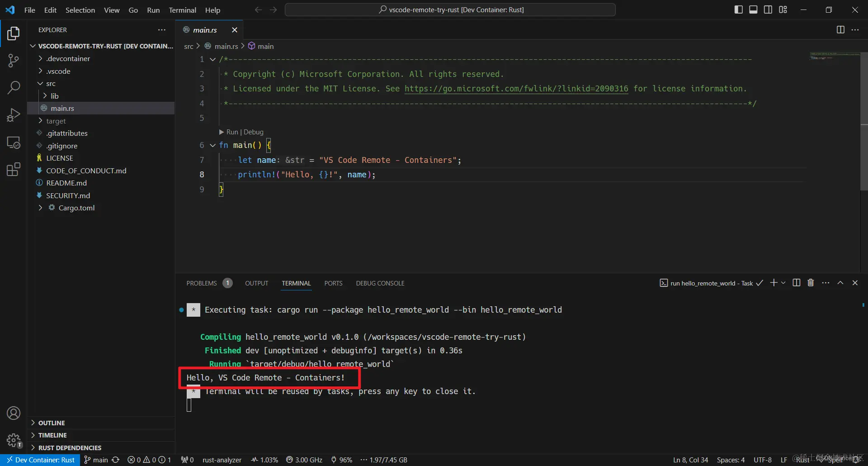Open editor more actions ellipsis
Screen dimensions: 868x466
855,30
